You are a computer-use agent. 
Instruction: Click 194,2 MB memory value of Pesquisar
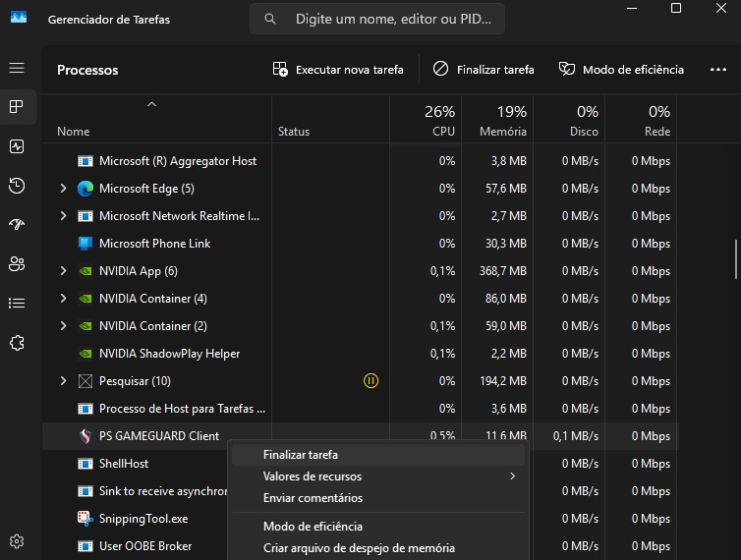[503, 381]
